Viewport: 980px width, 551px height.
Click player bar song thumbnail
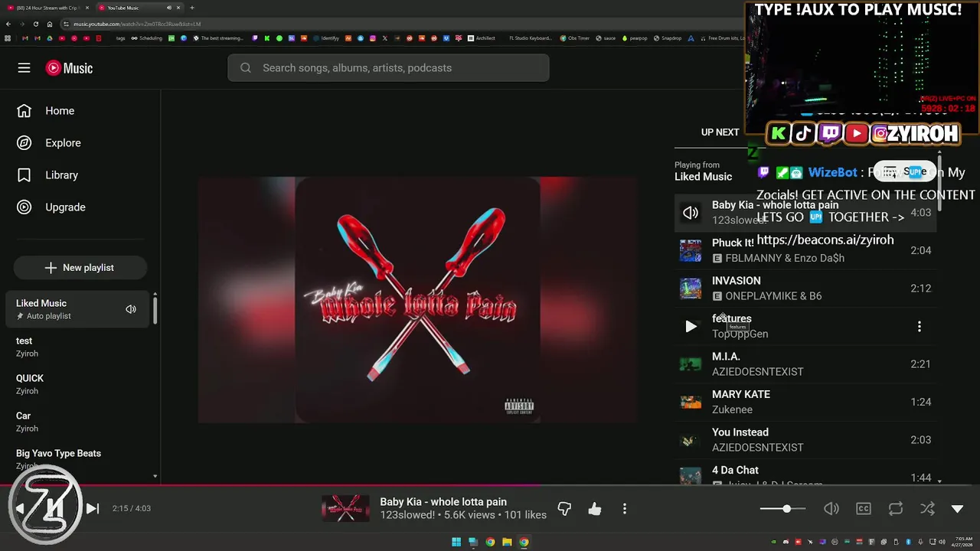click(345, 509)
